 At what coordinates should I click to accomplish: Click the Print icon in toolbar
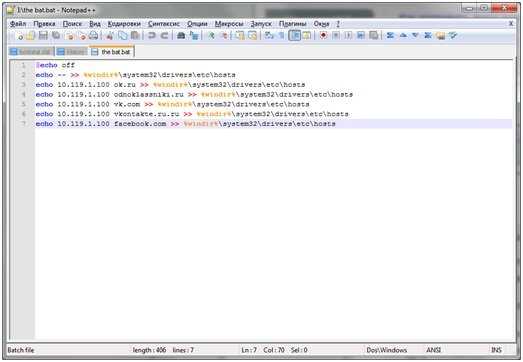(94, 36)
